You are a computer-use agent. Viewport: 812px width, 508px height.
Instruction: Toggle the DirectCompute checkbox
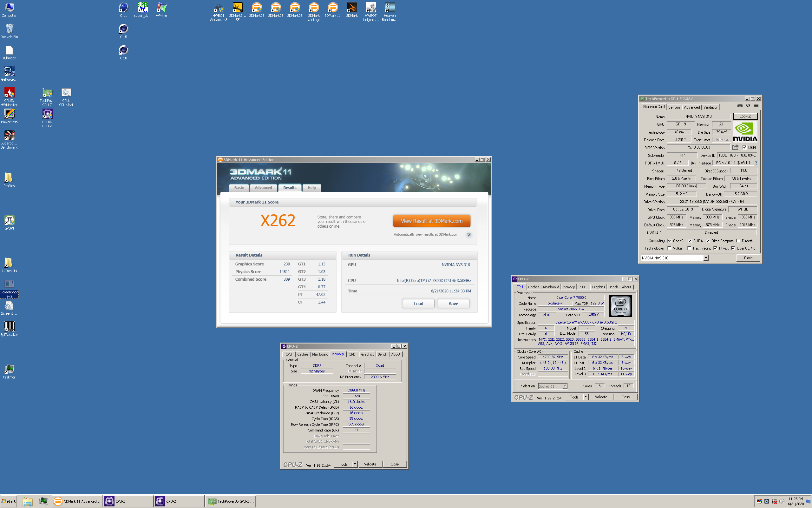(708, 241)
